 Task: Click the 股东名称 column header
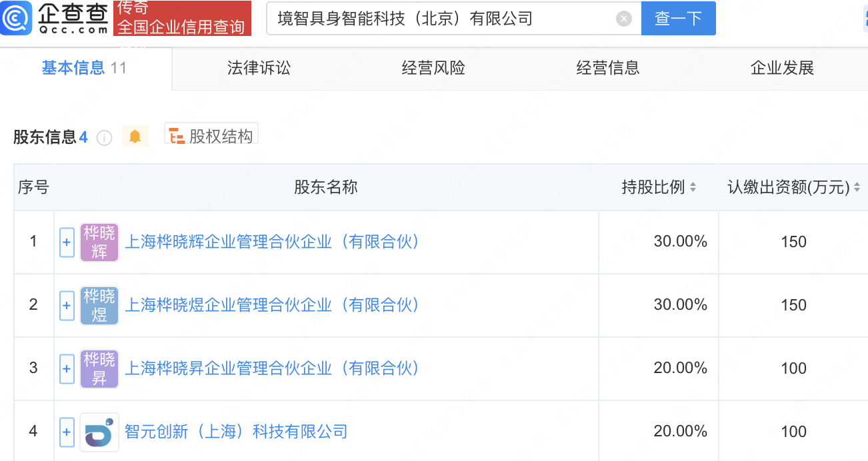pos(326,188)
